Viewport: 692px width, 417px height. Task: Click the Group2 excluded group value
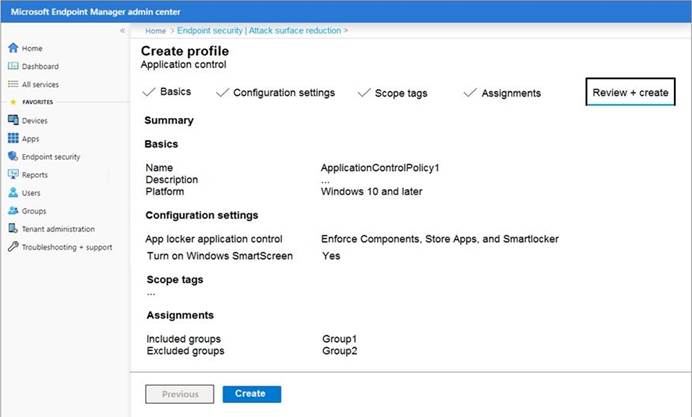pos(340,351)
